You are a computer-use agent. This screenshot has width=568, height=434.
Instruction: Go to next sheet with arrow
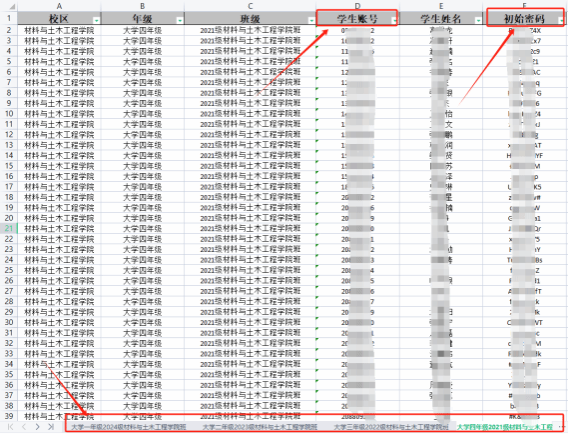point(37,427)
